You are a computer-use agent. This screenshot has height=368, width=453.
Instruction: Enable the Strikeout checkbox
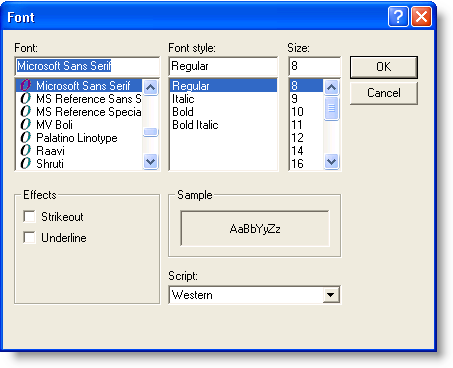point(29,216)
